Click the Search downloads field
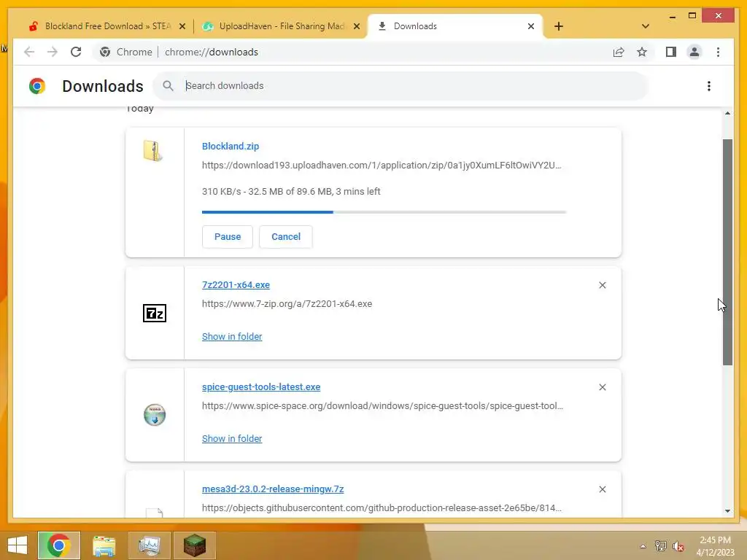The image size is (747, 560). click(x=400, y=86)
